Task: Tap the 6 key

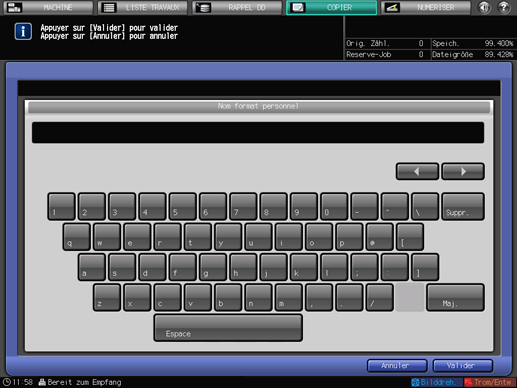Action: (x=213, y=206)
